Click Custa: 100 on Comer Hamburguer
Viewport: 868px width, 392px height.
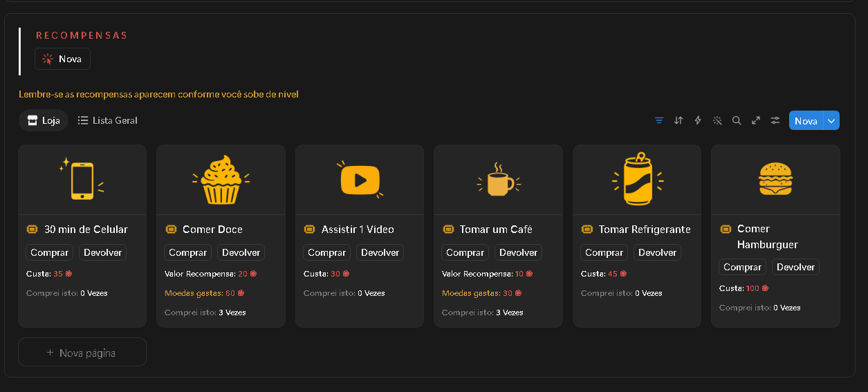(744, 288)
